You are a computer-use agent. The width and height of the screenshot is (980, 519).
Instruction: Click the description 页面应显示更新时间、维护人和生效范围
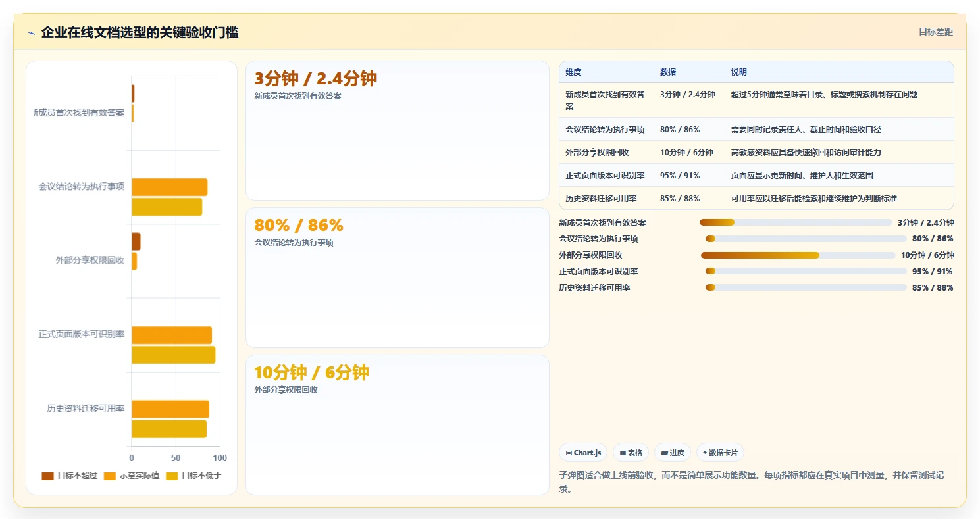pos(802,176)
